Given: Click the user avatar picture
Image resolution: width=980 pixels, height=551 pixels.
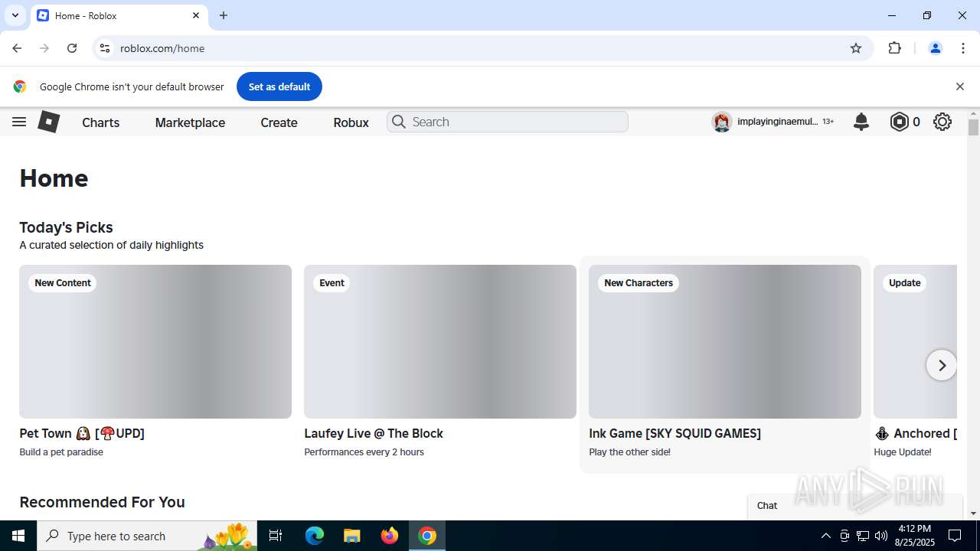Looking at the screenshot, I should click(721, 122).
